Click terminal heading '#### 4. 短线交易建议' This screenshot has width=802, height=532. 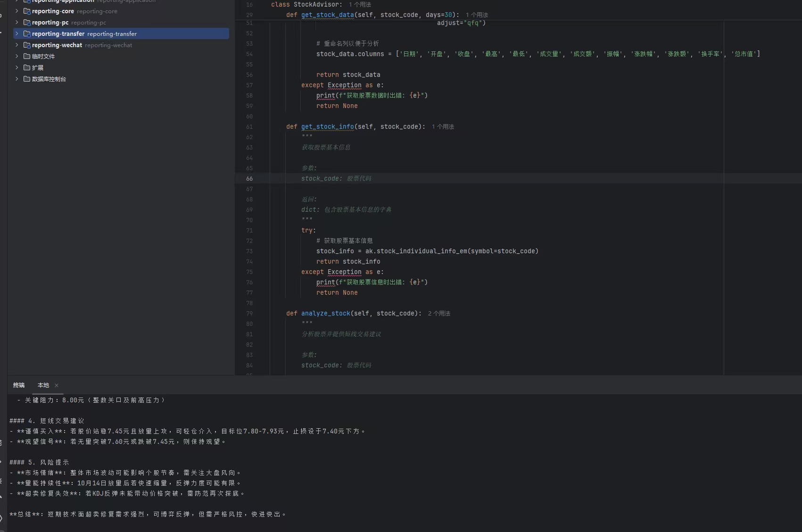(x=47, y=421)
